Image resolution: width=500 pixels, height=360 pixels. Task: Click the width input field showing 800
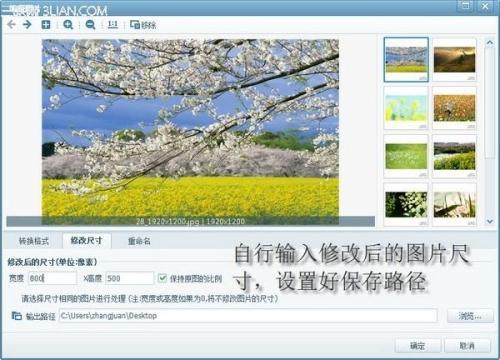click(x=52, y=278)
